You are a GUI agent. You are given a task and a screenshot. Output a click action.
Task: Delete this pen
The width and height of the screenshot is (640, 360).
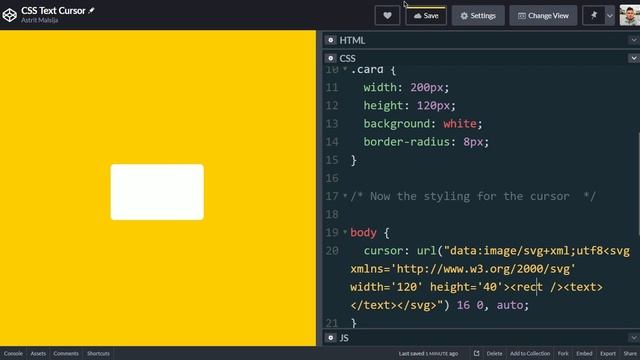pyautogui.click(x=494, y=353)
